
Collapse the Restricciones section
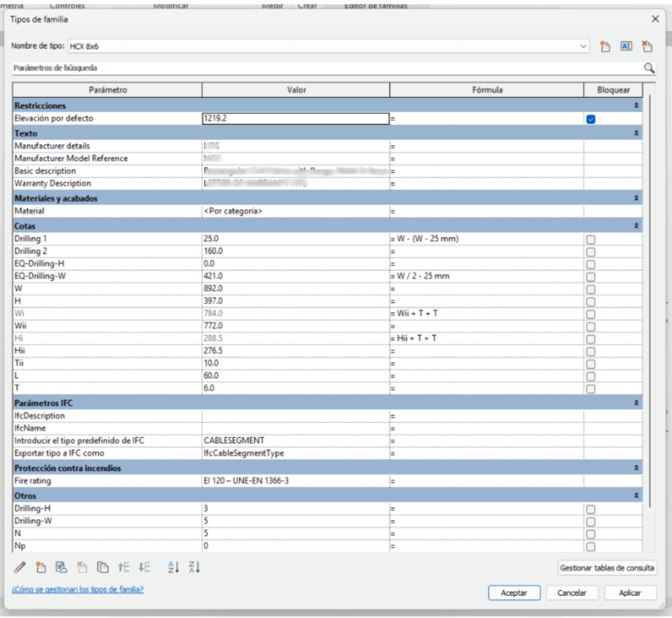[635, 106]
